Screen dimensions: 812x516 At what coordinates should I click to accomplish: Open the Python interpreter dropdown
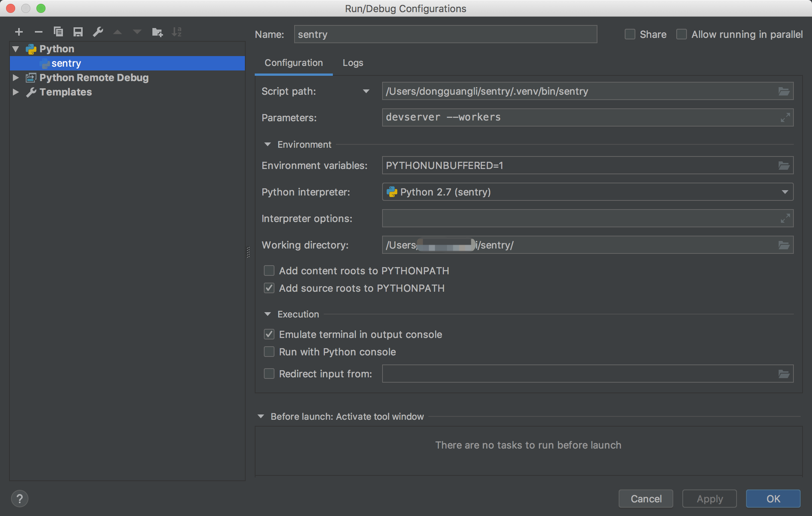(785, 192)
